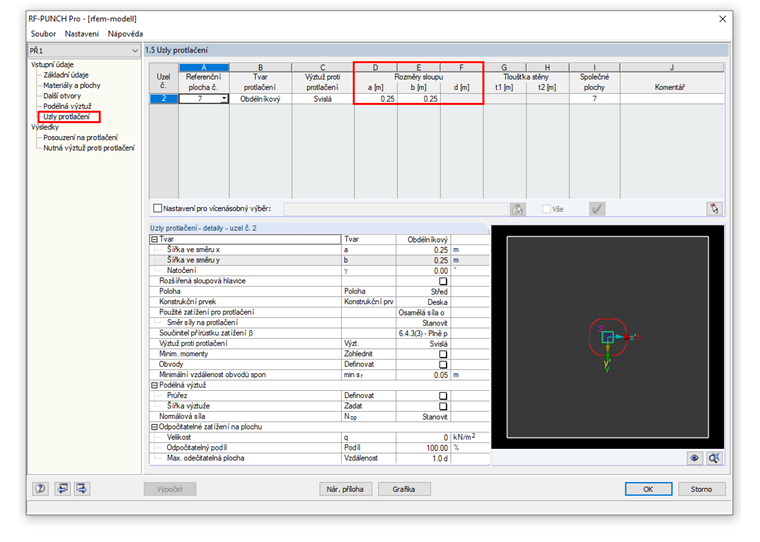760x542 pixels.
Task: Click Max. odečitatelná plocha value 1.0 d
Action: pos(423,458)
